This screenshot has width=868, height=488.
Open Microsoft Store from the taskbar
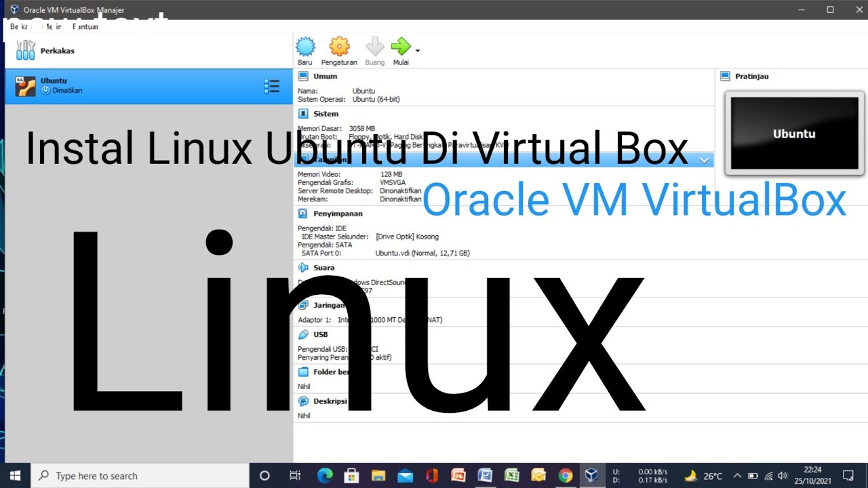351,476
